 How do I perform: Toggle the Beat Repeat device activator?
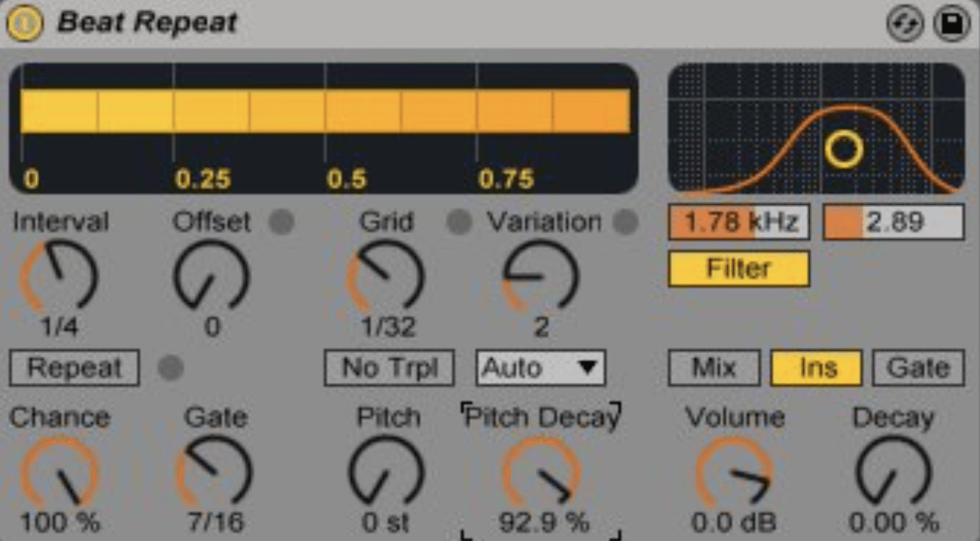click(25, 24)
